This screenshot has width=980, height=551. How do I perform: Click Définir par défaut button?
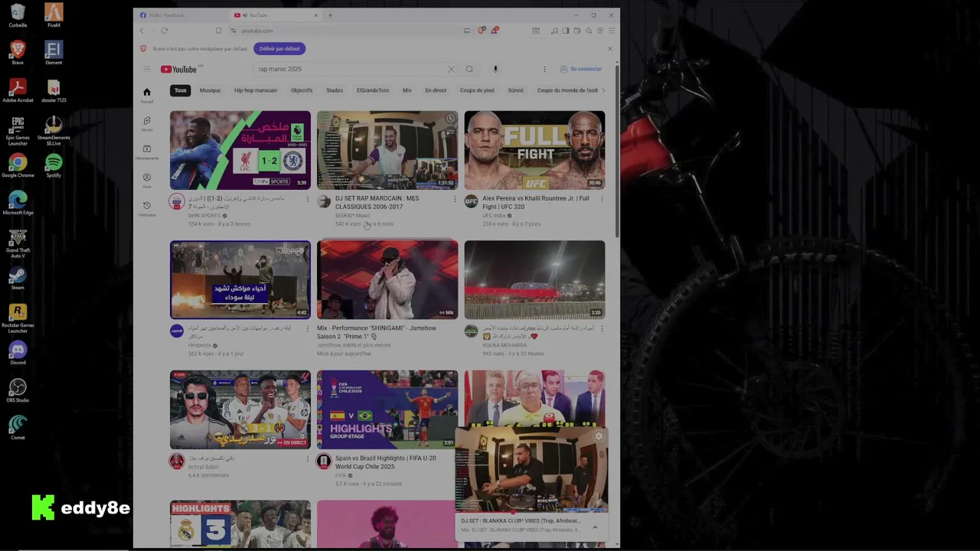tap(279, 48)
